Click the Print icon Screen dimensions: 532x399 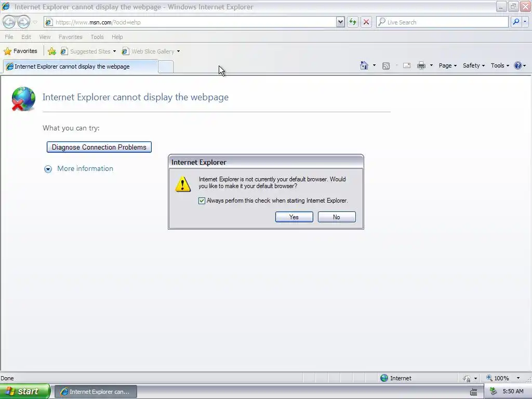pos(421,65)
